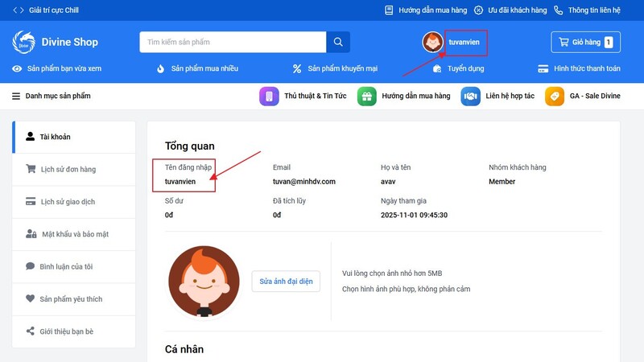Click the Tìm kiếm sản phẩm search field
The width and height of the screenshot is (644, 362).
click(233, 42)
